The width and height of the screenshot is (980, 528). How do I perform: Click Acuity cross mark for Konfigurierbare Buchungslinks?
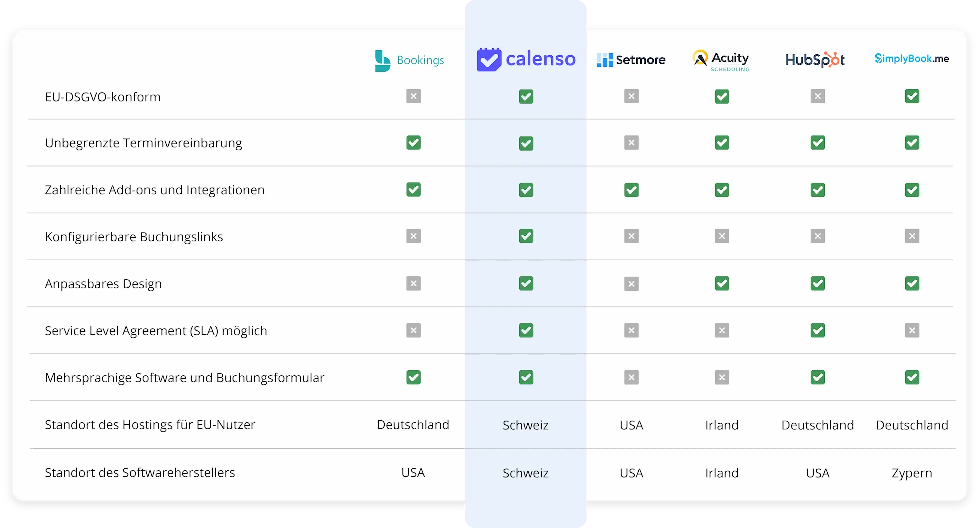pos(722,236)
